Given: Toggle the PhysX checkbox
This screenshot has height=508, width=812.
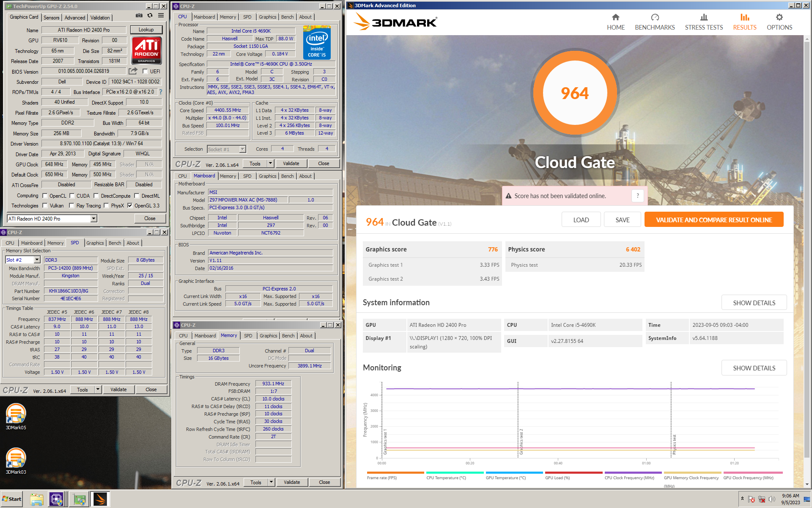Looking at the screenshot, I should point(106,205).
